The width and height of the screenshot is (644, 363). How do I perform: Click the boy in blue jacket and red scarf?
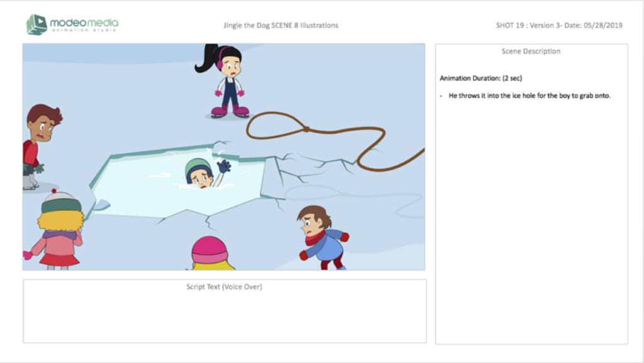point(323,238)
